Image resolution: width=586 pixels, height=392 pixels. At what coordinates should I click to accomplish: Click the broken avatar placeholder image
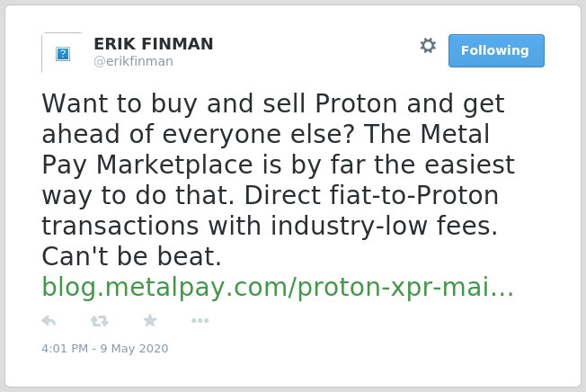click(63, 53)
